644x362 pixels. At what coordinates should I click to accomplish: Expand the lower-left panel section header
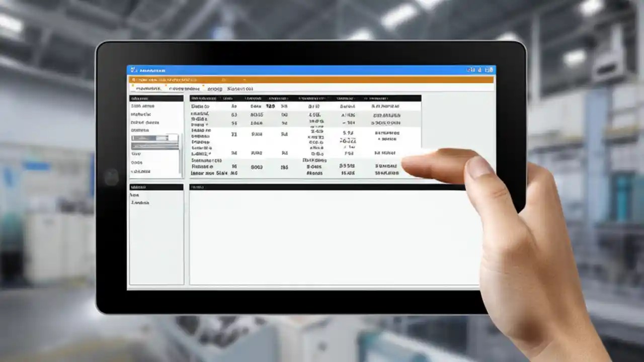(x=156, y=187)
